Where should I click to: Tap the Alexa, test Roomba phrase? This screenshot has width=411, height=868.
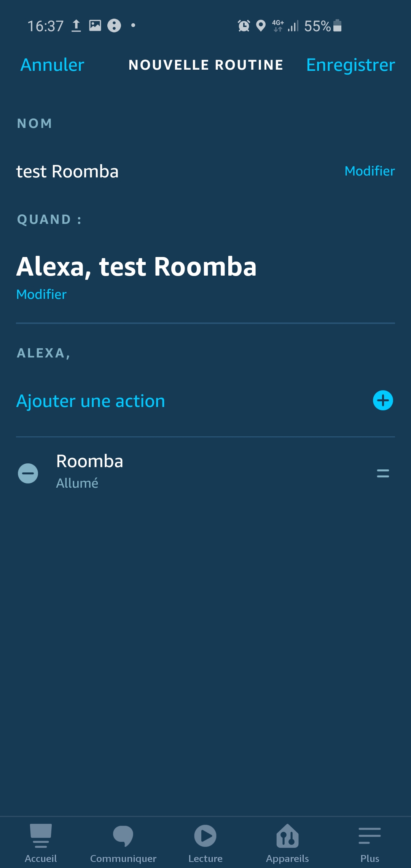point(137,266)
